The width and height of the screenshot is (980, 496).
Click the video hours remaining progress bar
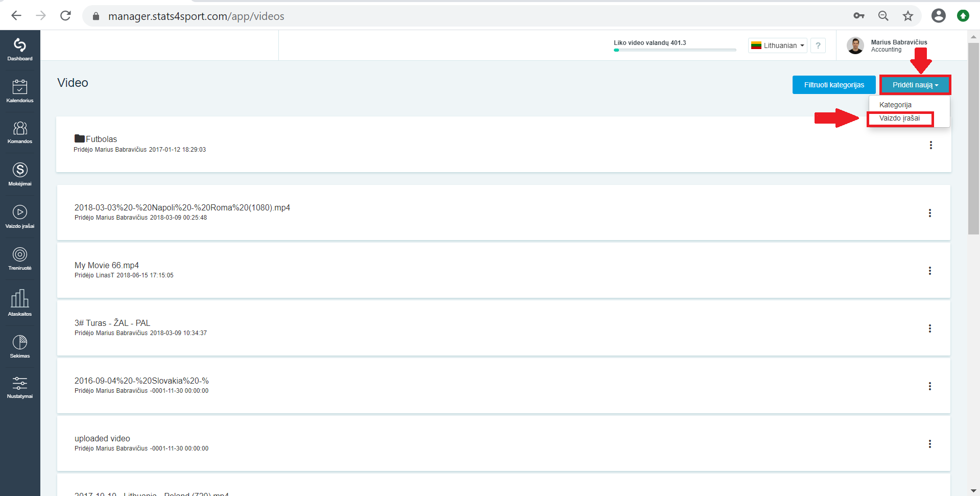675,50
